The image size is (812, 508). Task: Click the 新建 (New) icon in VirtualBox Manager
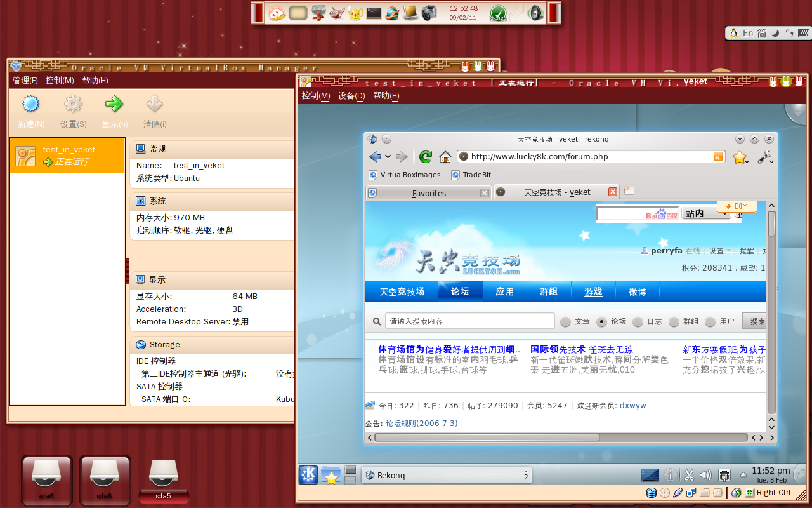click(x=30, y=104)
